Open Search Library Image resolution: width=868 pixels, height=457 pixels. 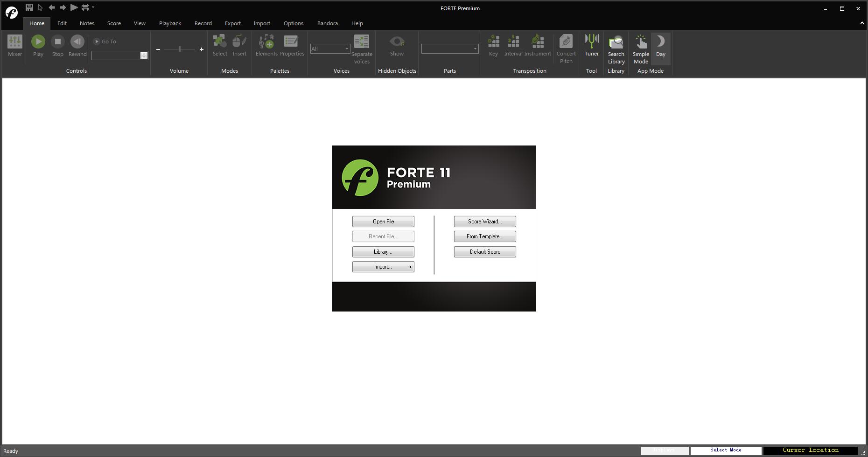616,49
